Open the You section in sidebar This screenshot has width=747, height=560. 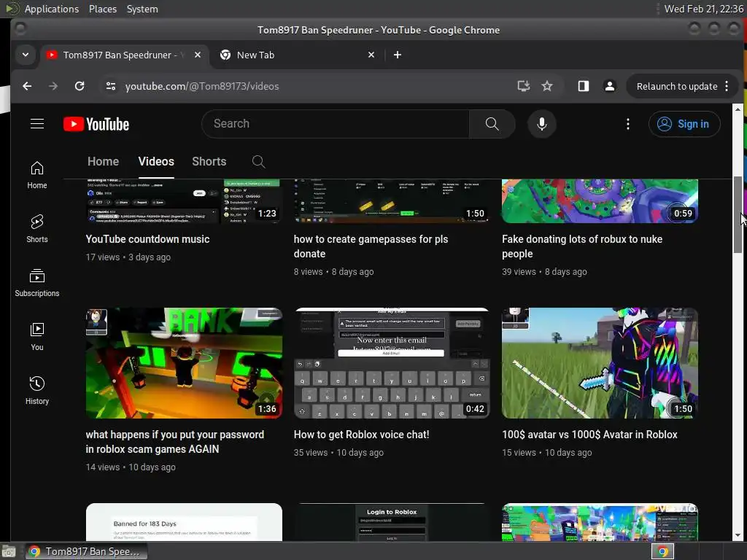[x=37, y=336]
